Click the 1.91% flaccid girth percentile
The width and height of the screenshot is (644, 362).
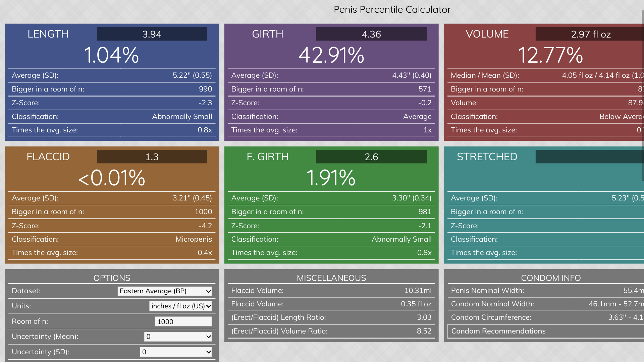coord(331,178)
